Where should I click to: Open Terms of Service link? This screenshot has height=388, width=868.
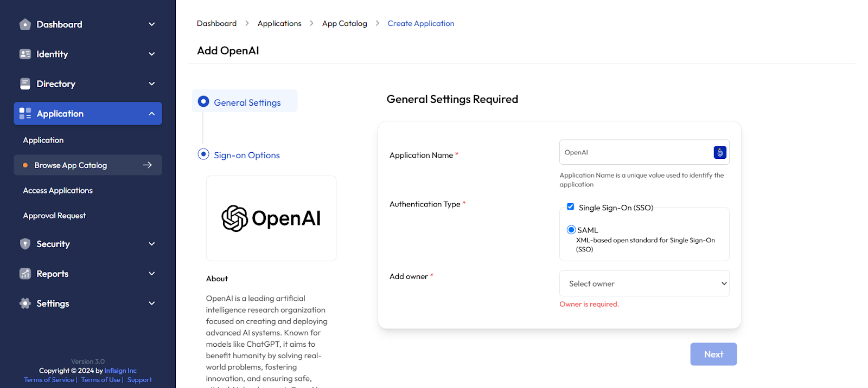click(x=49, y=380)
